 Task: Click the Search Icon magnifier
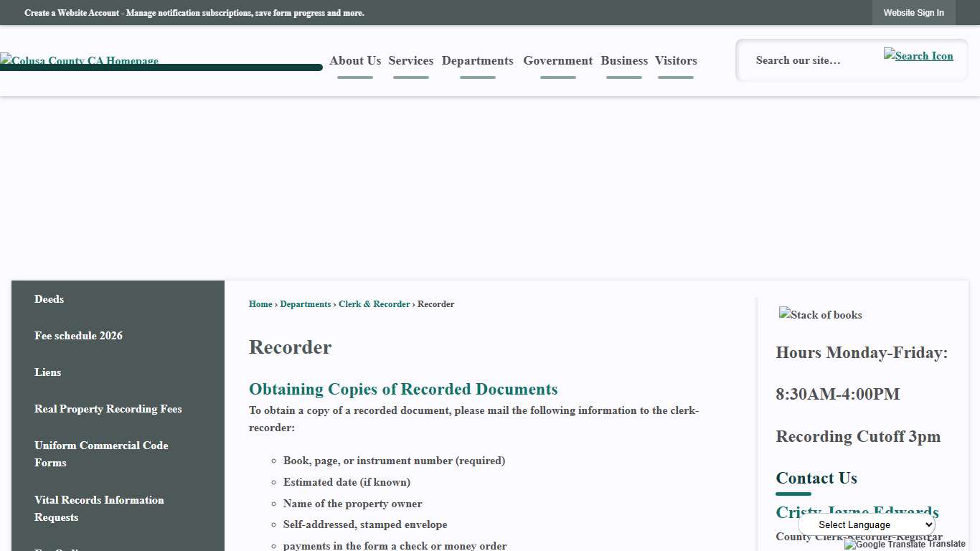(918, 55)
